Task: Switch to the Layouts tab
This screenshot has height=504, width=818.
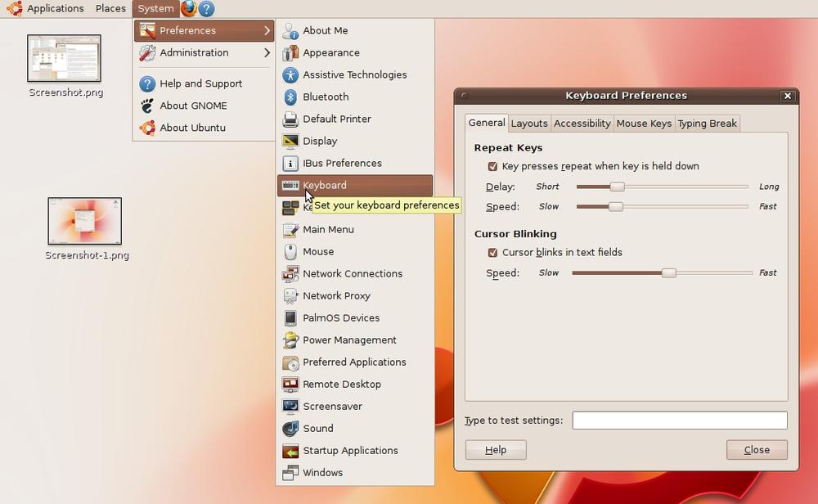Action: (529, 123)
